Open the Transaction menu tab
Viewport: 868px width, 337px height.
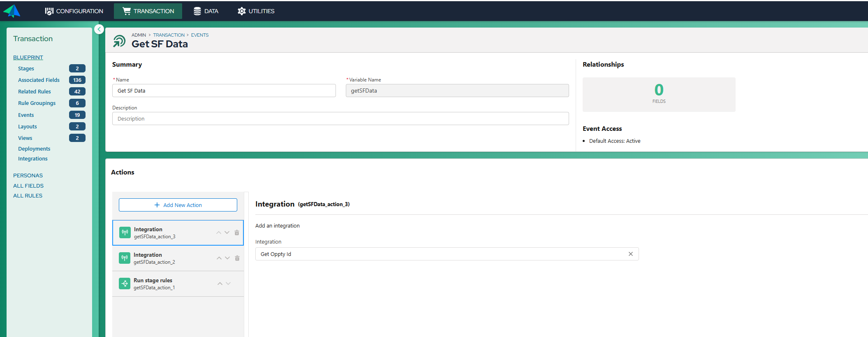pyautogui.click(x=148, y=11)
